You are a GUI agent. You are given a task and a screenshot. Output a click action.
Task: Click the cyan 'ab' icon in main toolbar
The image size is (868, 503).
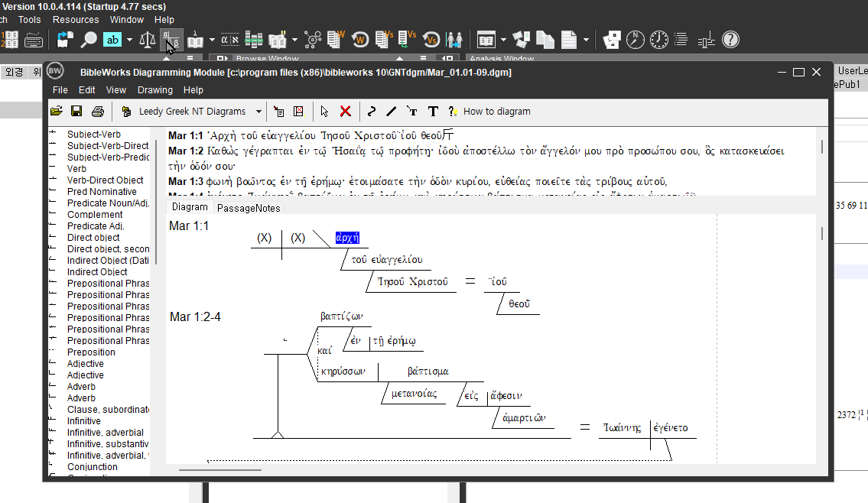(112, 39)
